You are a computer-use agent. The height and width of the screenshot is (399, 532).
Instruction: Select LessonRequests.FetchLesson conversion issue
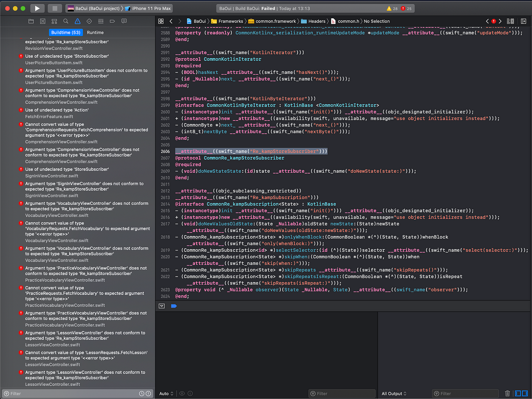pos(78,358)
